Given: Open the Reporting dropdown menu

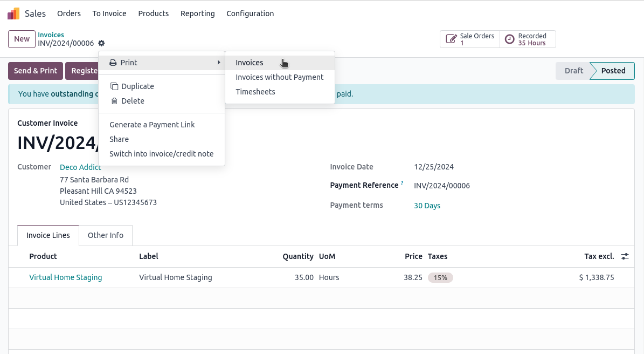Looking at the screenshot, I should pyautogui.click(x=197, y=13).
